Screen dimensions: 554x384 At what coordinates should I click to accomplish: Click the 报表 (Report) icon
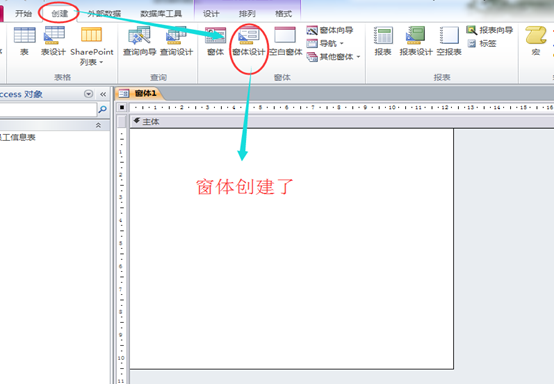pos(383,41)
